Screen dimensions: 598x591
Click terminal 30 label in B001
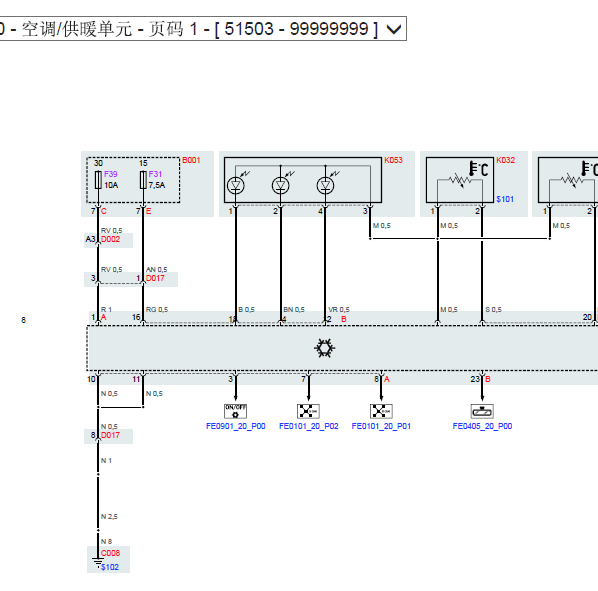[x=98, y=163]
